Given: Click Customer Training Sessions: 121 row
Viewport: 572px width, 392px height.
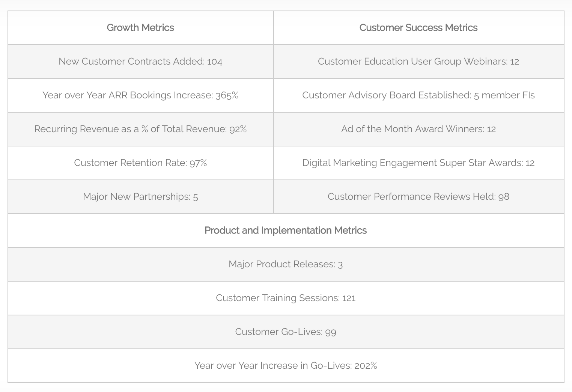Looking at the screenshot, I should pos(286,298).
